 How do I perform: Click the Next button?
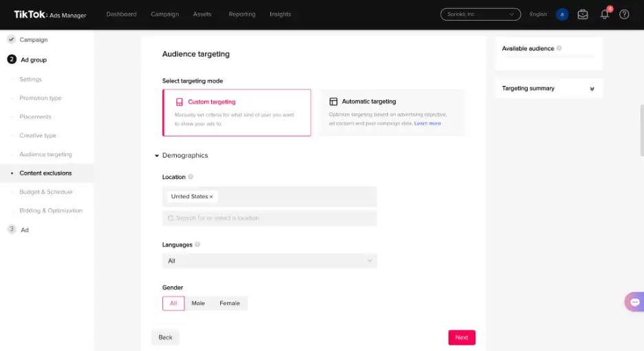click(462, 337)
